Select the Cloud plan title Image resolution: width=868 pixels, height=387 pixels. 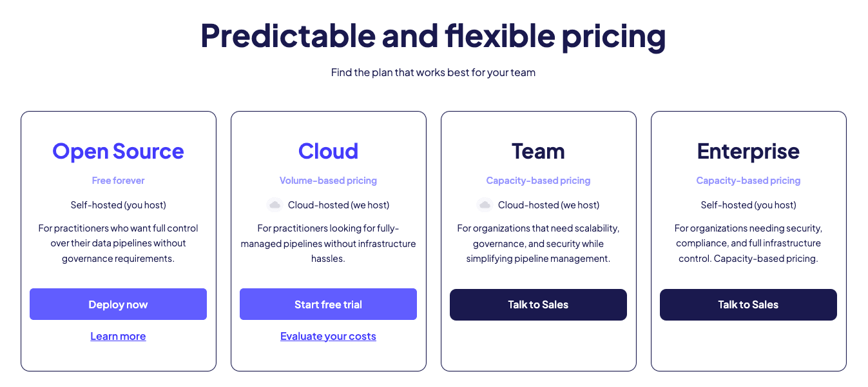[x=328, y=151]
